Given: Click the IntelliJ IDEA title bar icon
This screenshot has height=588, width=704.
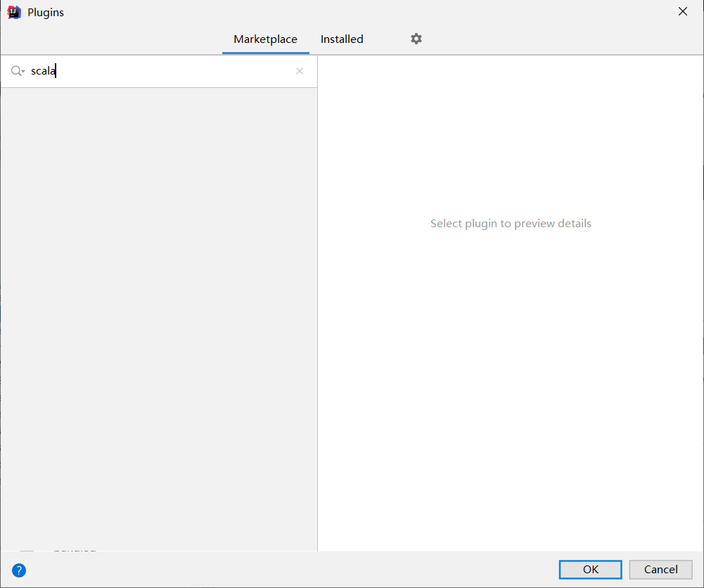Looking at the screenshot, I should pos(14,12).
